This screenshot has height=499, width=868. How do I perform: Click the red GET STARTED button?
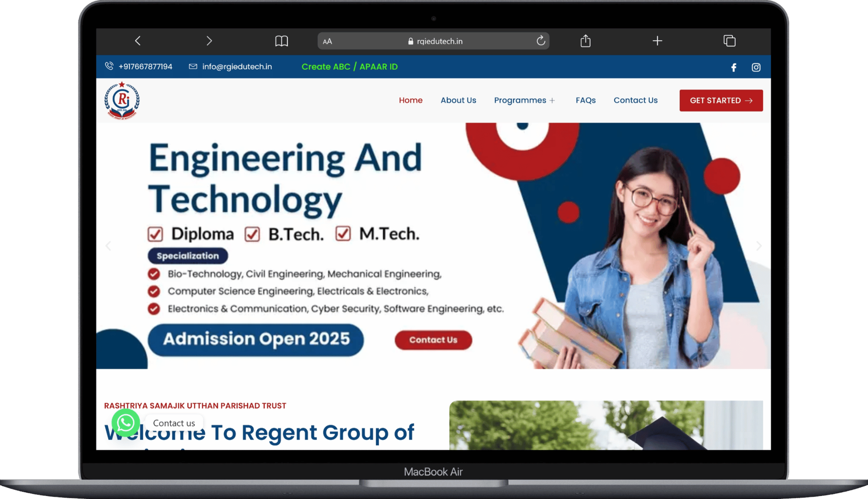(x=721, y=100)
